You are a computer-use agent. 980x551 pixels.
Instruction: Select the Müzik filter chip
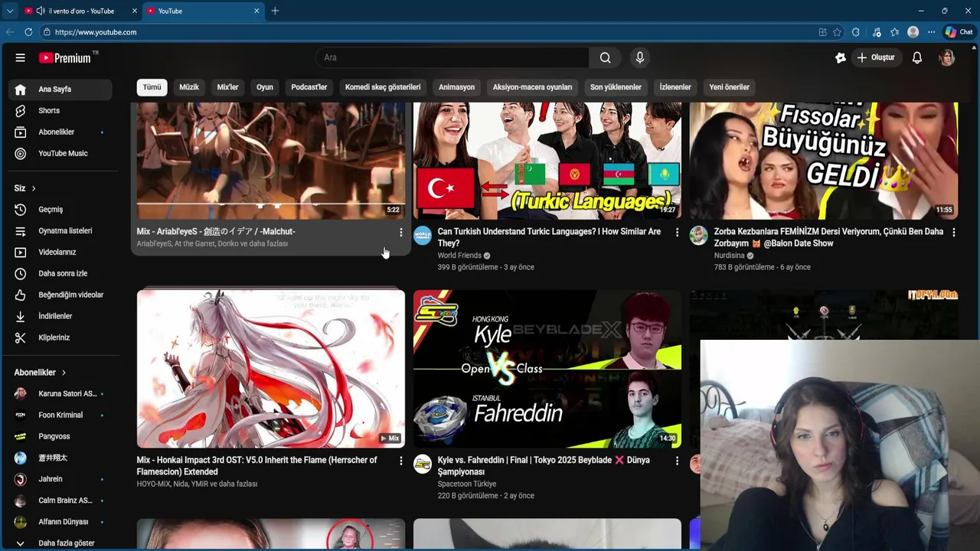[189, 87]
